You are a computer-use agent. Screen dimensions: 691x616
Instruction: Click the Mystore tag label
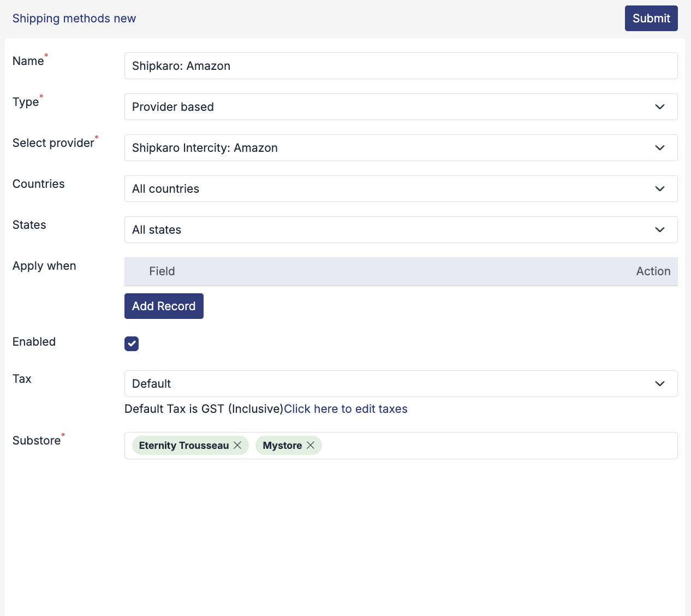(x=282, y=446)
